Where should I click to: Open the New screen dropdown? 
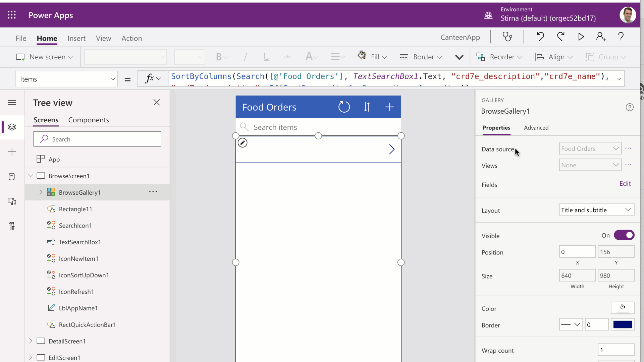click(45, 57)
